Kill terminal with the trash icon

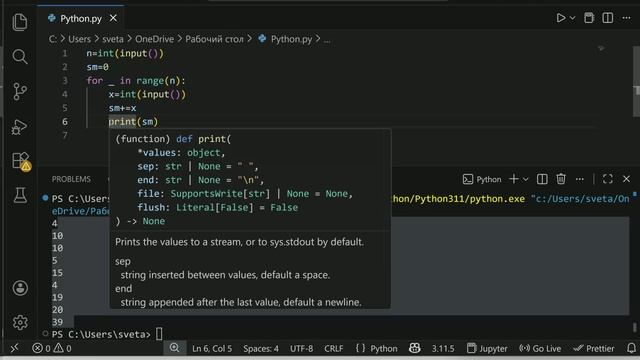coord(561,179)
